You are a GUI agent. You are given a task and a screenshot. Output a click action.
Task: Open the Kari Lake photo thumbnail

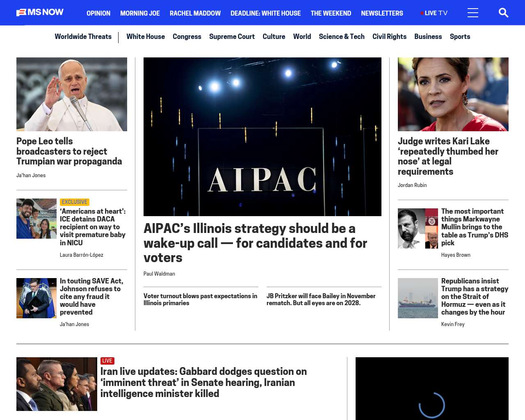(x=453, y=94)
